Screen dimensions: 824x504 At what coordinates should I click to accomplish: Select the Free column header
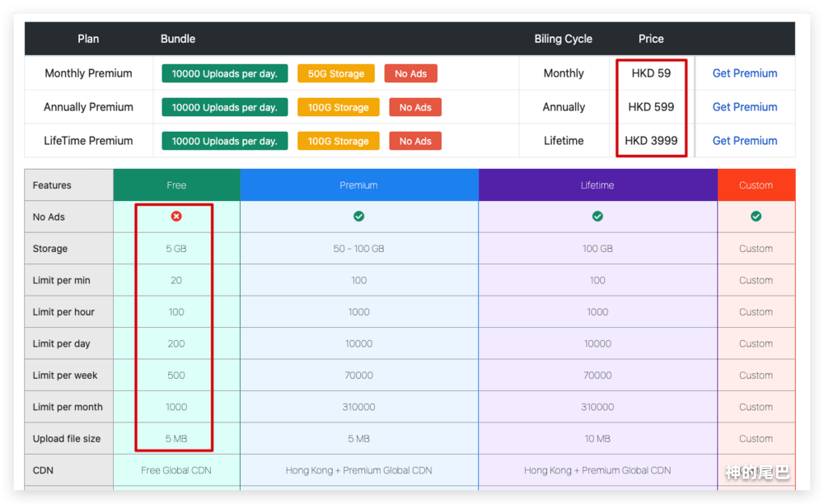point(176,185)
